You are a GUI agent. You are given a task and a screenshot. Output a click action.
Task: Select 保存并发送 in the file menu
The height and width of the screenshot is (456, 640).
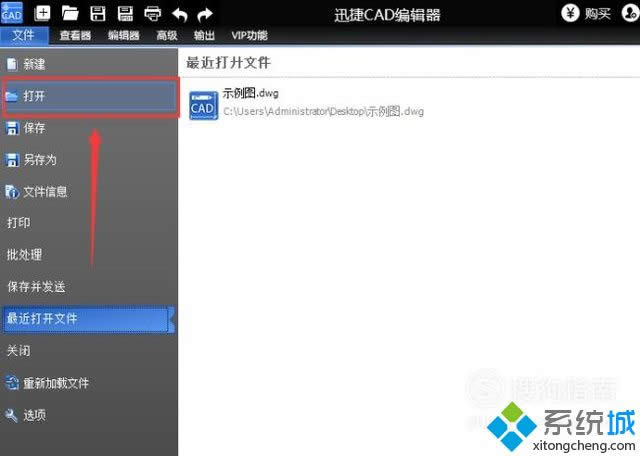click(89, 287)
